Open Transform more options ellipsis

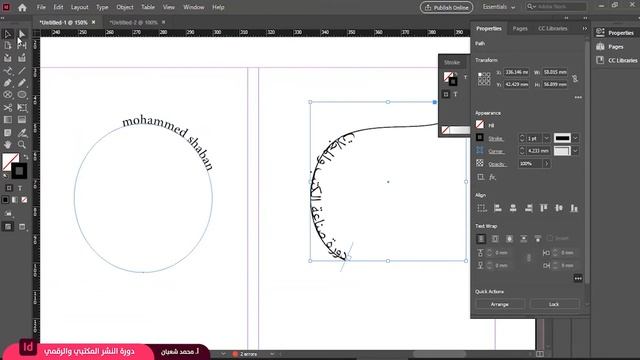click(x=578, y=98)
